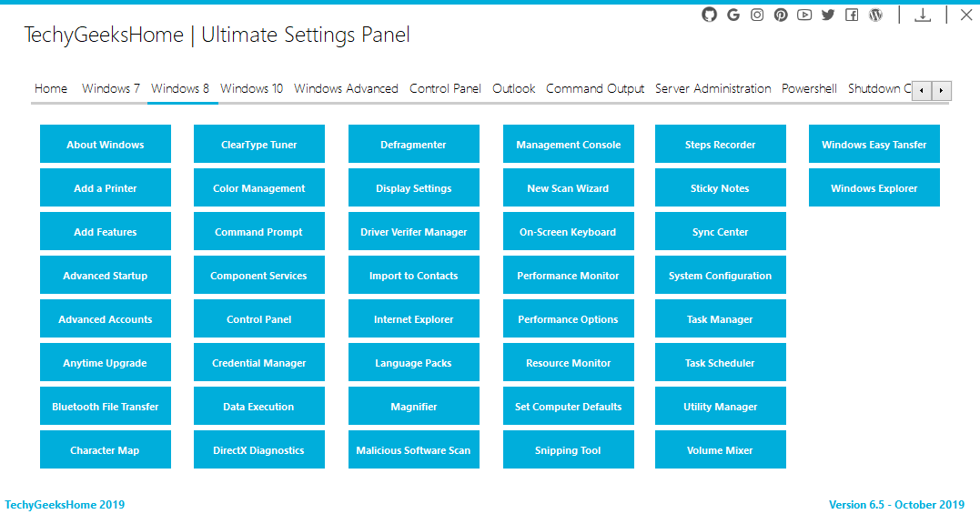The width and height of the screenshot is (980, 514).
Task: Launch the Task Manager button
Action: pos(720,319)
